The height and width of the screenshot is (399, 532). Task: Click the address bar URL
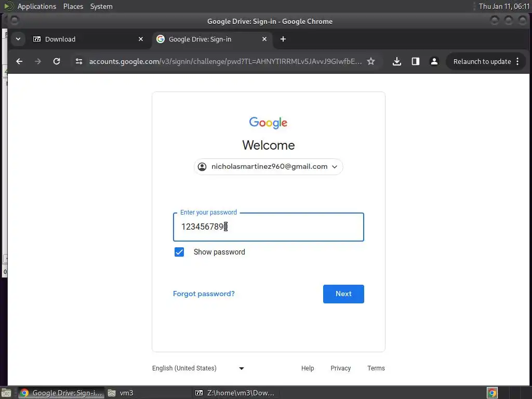pos(225,61)
